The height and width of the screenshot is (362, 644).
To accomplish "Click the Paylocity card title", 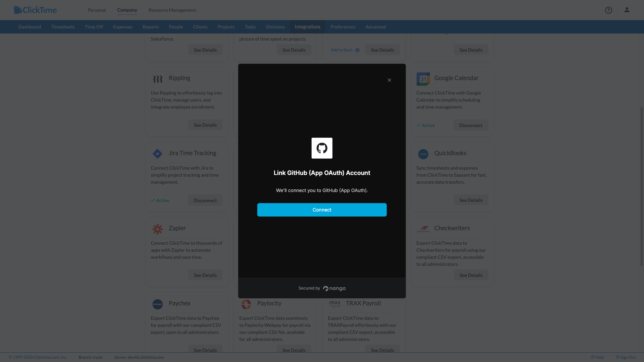I will 269,303.
